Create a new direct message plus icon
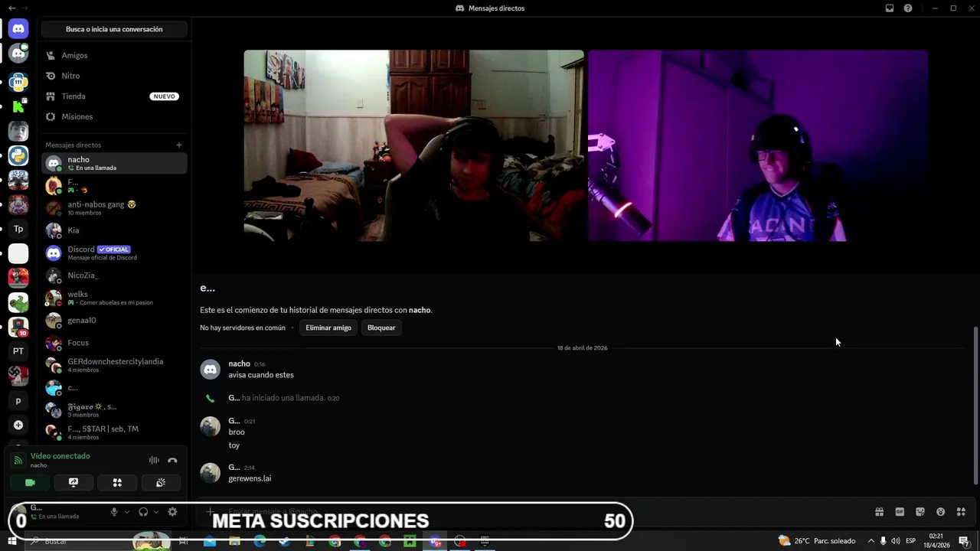 (x=179, y=145)
